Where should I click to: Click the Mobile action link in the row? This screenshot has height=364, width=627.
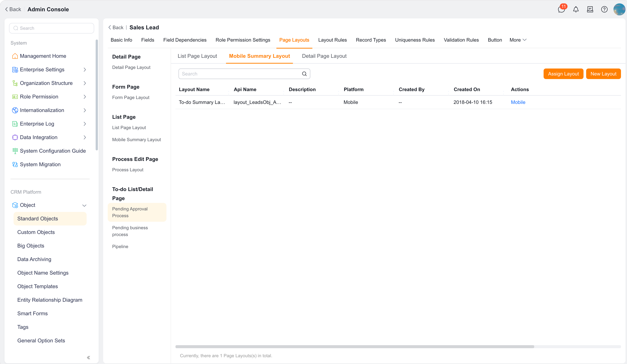[518, 102]
